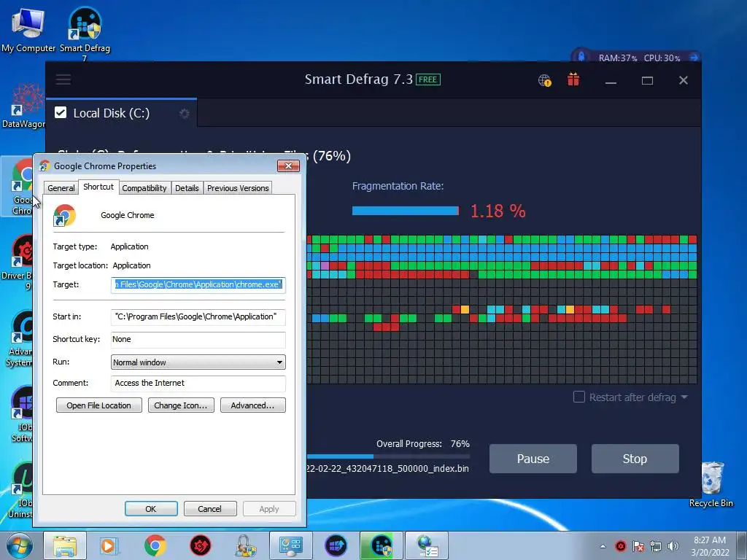The image size is (747, 560).
Task: Open the Windows Start menu
Action: tap(19, 545)
